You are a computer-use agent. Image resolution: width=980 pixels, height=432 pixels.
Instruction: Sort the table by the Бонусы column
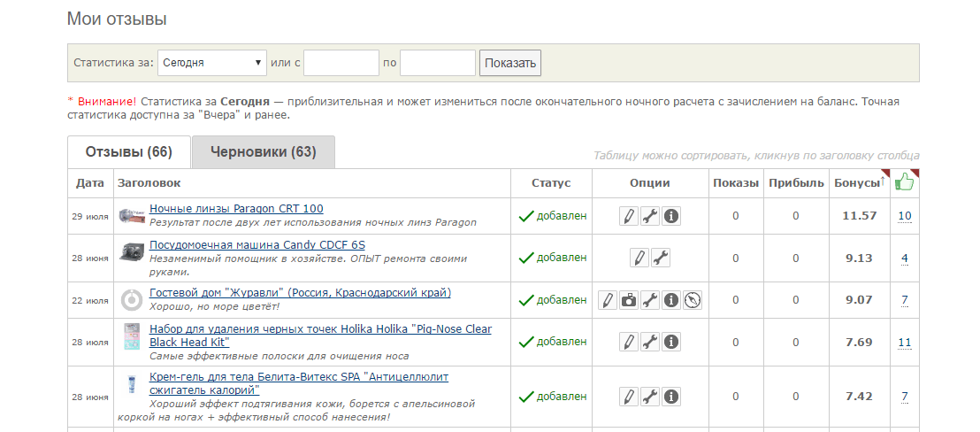(858, 183)
